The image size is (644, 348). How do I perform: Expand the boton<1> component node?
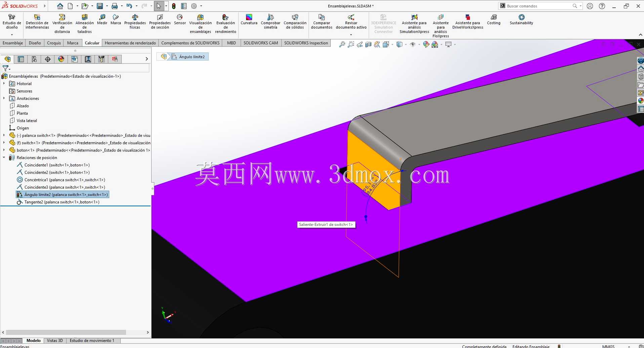pyautogui.click(x=4, y=150)
